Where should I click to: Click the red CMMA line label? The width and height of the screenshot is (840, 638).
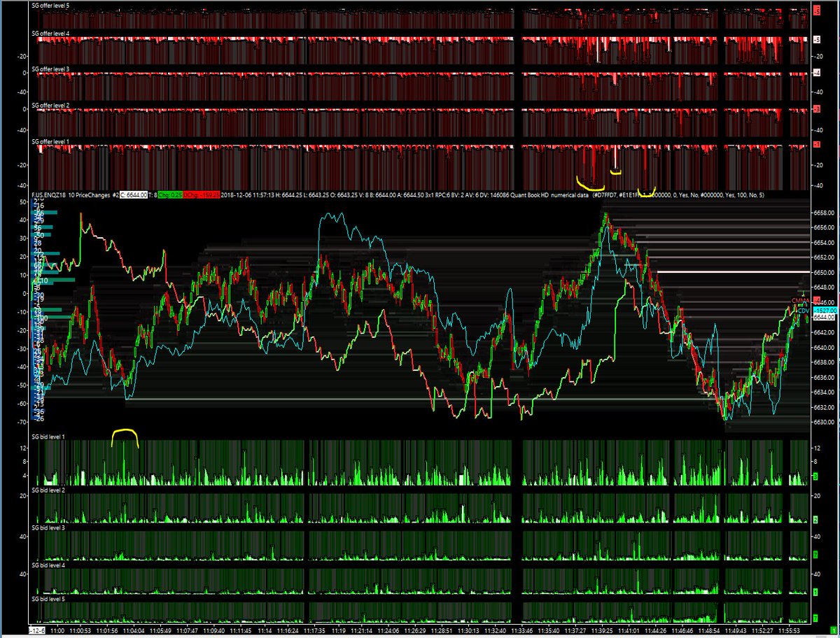(800, 301)
